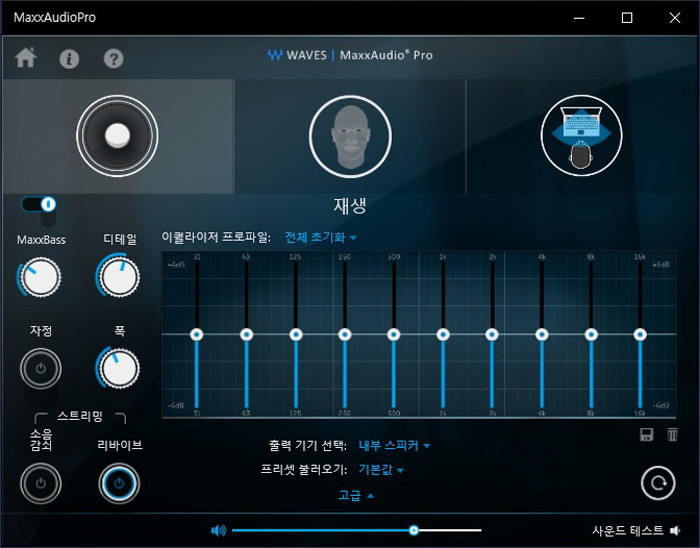Open the 기본값 preset dropdown
This screenshot has height=548, width=700.
(381, 470)
